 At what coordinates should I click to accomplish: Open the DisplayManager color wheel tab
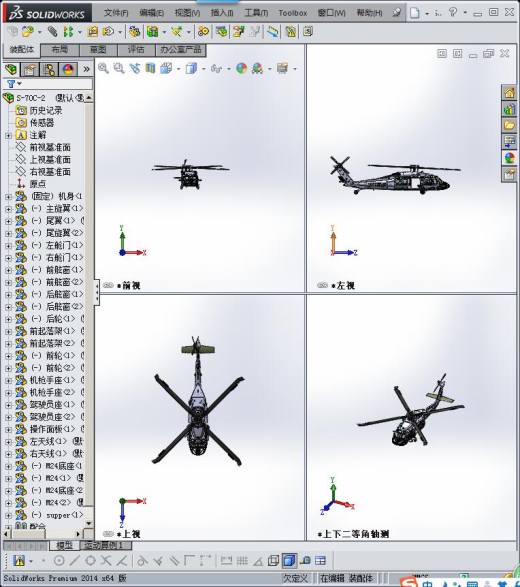click(x=68, y=70)
